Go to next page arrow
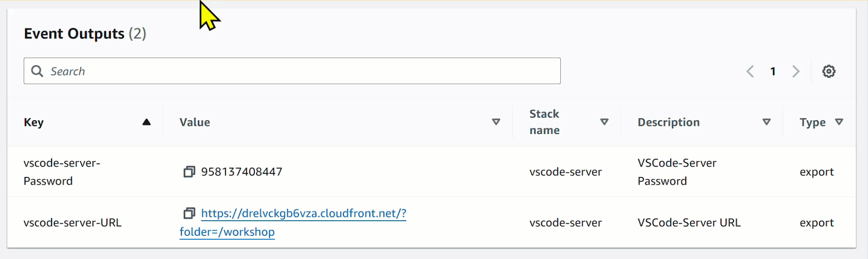868x259 pixels. coord(796,71)
